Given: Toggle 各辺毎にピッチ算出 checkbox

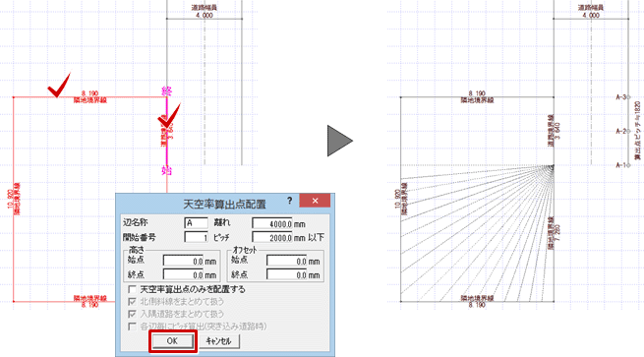Looking at the screenshot, I should click(133, 327).
